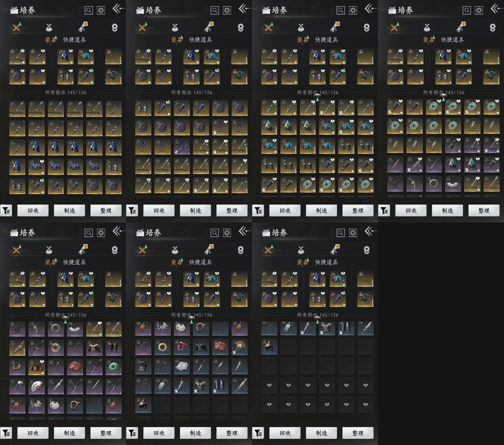Click the search magnifier in the fourth panel
504x445 pixels.
(467, 11)
